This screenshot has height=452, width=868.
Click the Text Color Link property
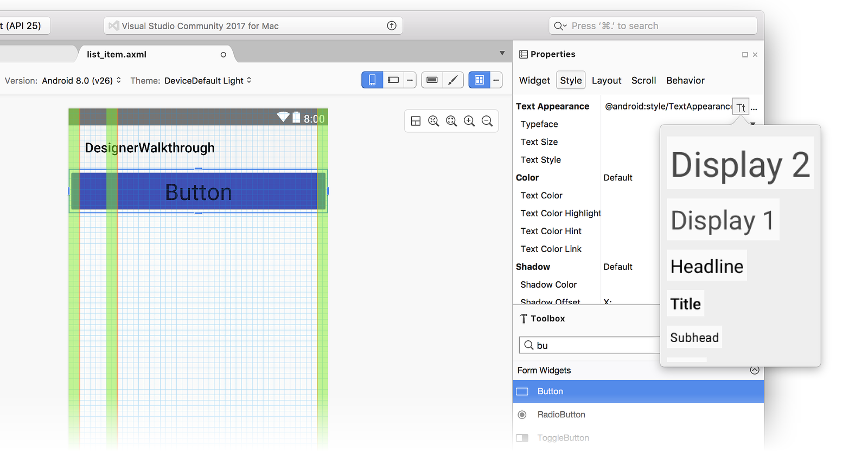(551, 249)
